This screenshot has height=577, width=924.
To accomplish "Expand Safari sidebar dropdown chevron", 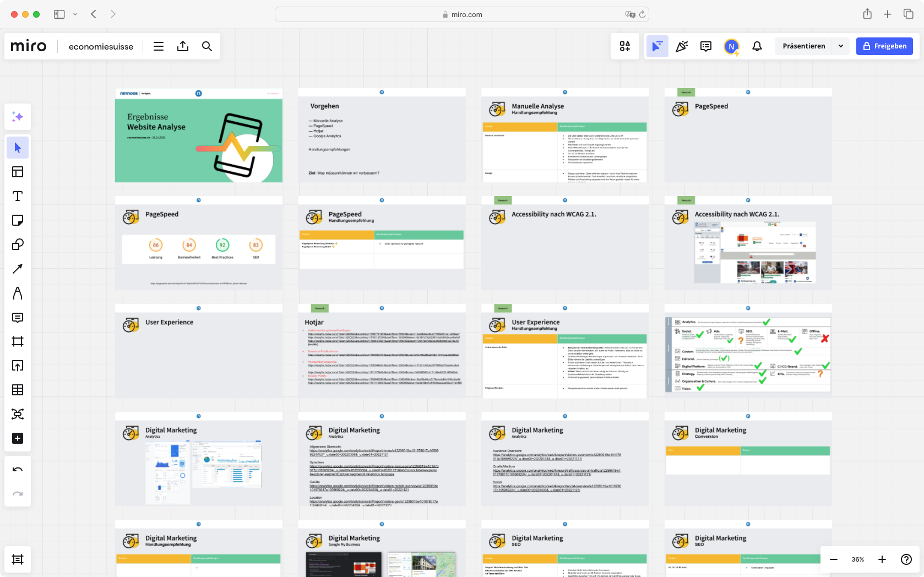I will pyautogui.click(x=75, y=14).
